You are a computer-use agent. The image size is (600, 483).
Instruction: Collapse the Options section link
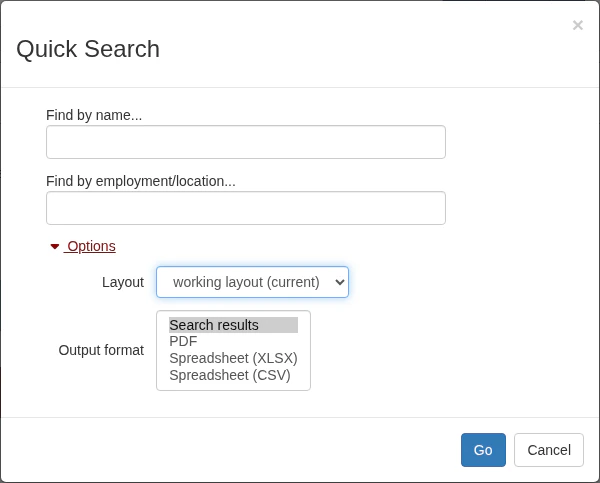tap(90, 246)
